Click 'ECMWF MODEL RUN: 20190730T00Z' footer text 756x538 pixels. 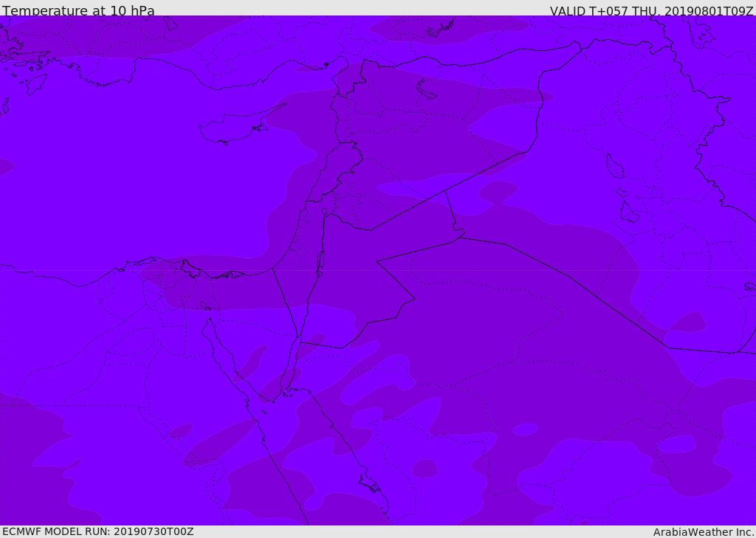(98, 531)
